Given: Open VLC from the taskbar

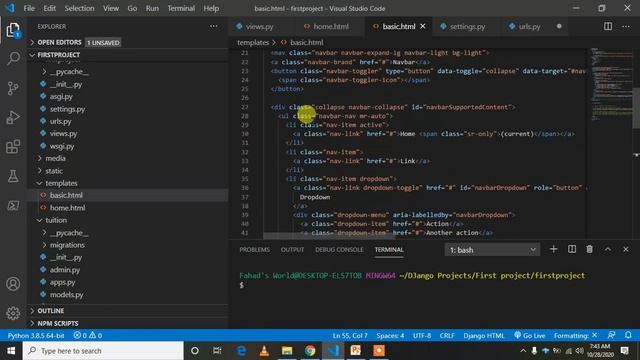Looking at the screenshot, I should (x=264, y=351).
